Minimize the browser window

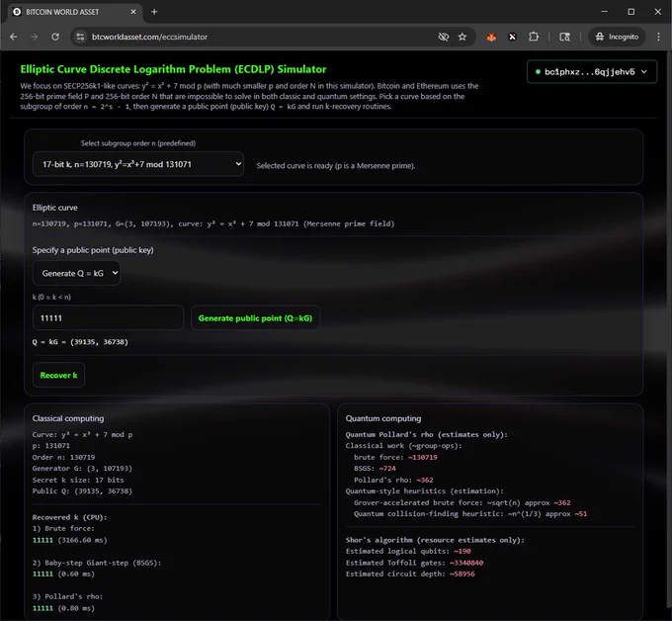coord(604,12)
